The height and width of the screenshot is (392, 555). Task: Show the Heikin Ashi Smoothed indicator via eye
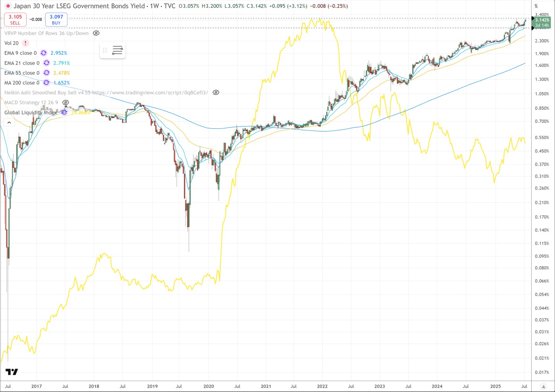[x=216, y=93]
